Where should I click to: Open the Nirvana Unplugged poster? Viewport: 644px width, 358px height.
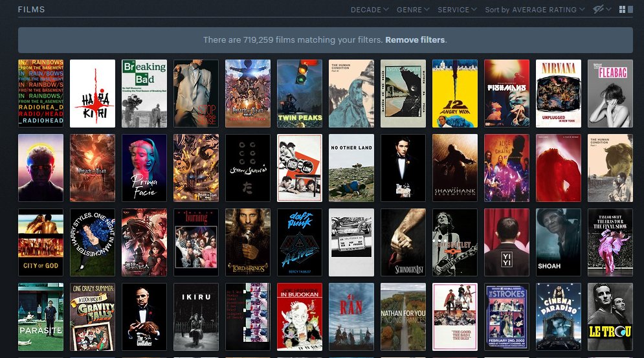click(x=558, y=93)
